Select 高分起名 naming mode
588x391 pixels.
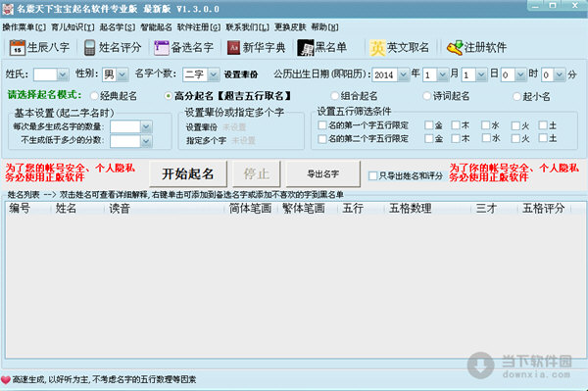pyautogui.click(x=169, y=96)
